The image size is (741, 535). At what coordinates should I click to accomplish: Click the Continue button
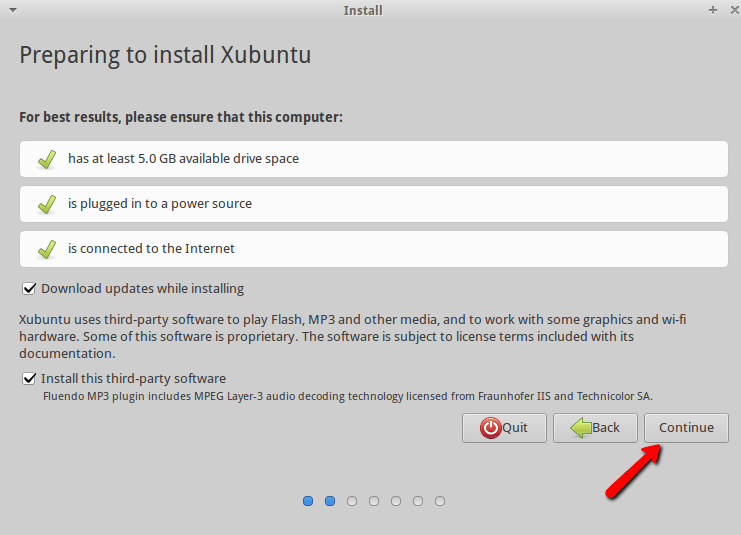686,428
